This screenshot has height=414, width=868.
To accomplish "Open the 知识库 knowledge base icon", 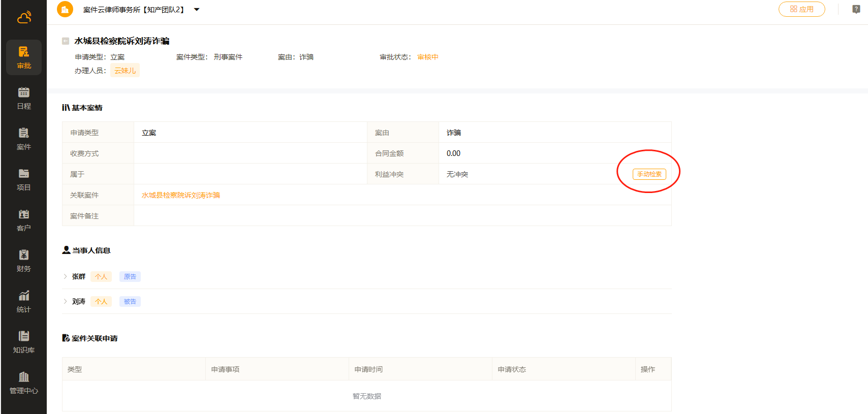I will [24, 342].
